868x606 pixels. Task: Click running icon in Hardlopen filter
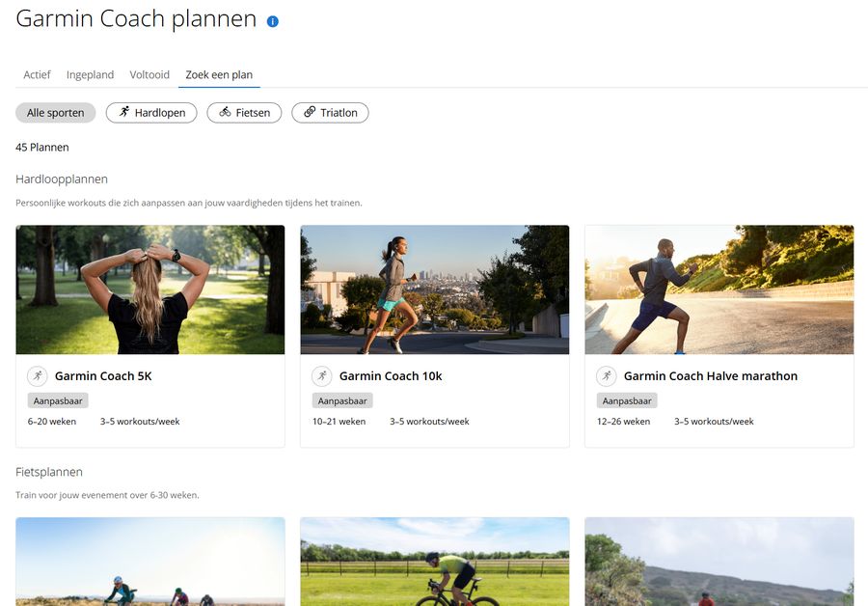(x=124, y=112)
